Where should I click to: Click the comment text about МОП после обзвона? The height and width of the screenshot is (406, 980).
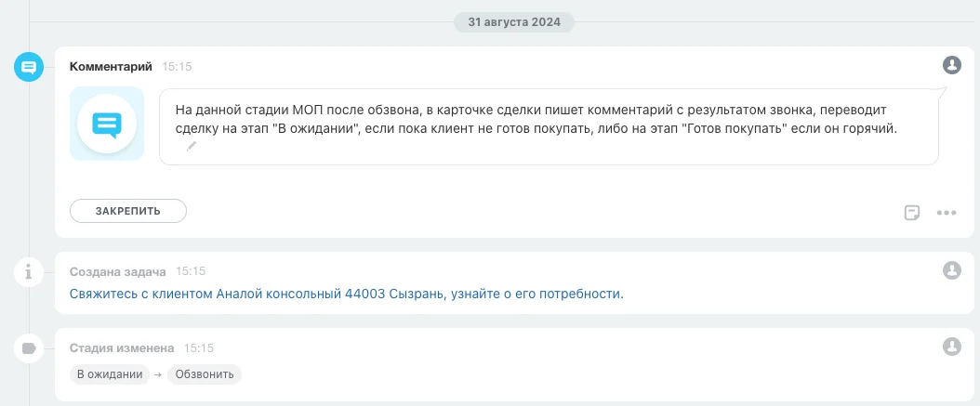click(x=536, y=120)
